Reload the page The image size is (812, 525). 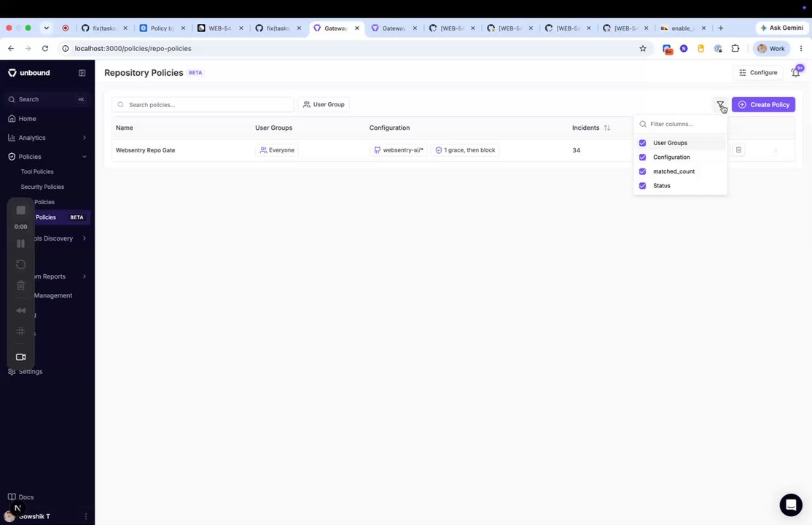pos(45,49)
